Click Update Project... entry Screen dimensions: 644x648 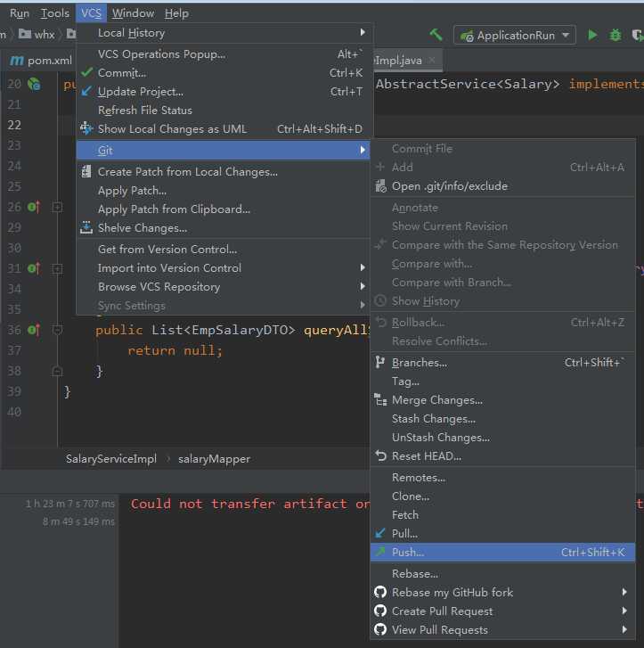(x=224, y=91)
